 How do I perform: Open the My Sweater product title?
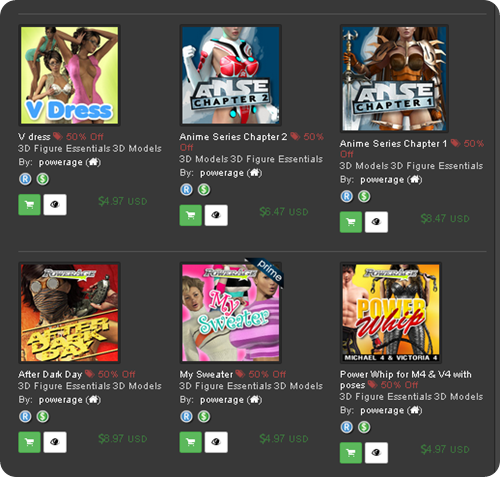click(x=206, y=375)
